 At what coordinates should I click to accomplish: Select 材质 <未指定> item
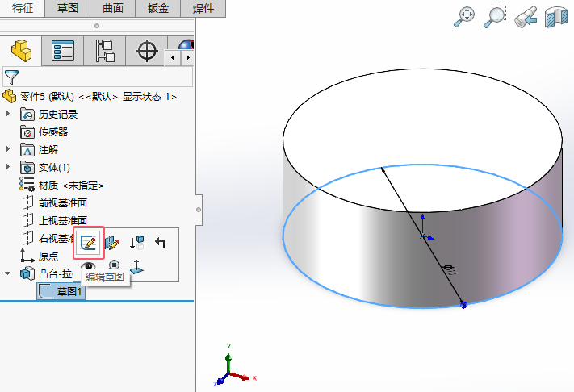(x=71, y=186)
